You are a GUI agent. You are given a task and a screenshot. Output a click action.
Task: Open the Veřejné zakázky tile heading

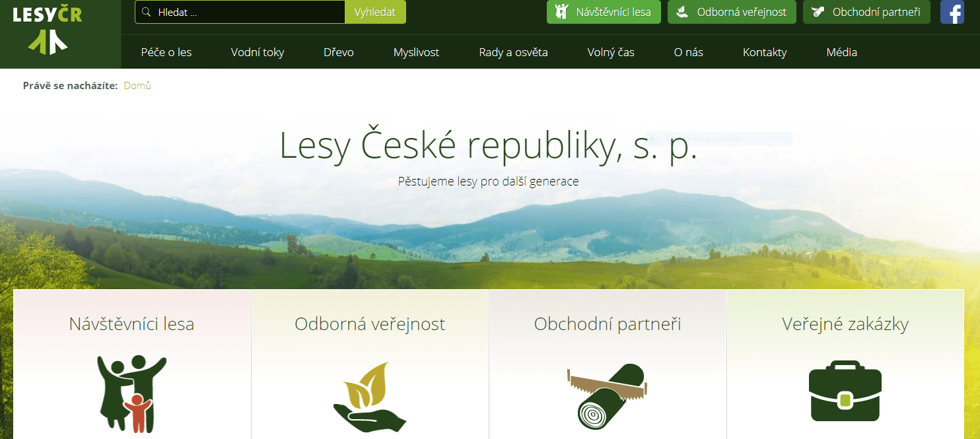point(845,324)
